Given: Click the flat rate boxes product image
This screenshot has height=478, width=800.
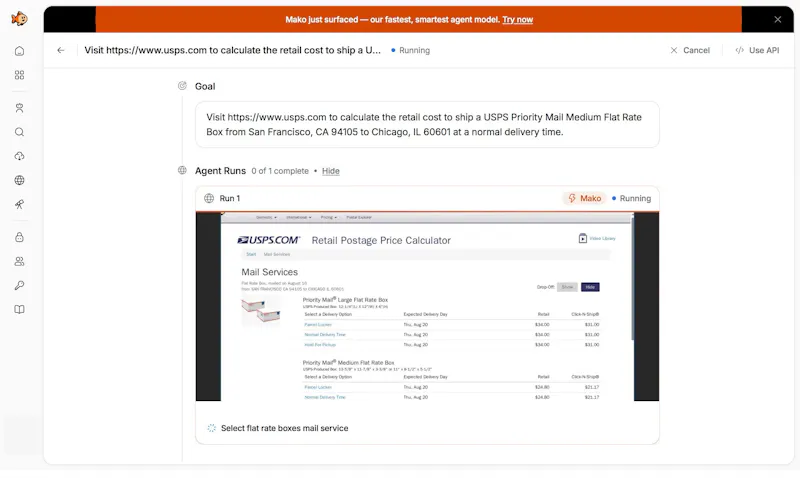Looking at the screenshot, I should click(x=261, y=312).
